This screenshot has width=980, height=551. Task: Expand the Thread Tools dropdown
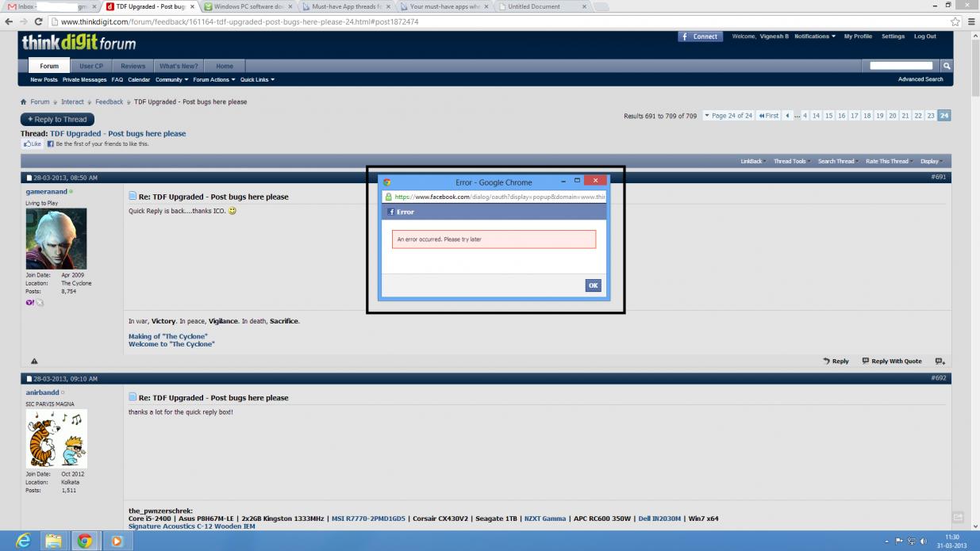pos(792,162)
